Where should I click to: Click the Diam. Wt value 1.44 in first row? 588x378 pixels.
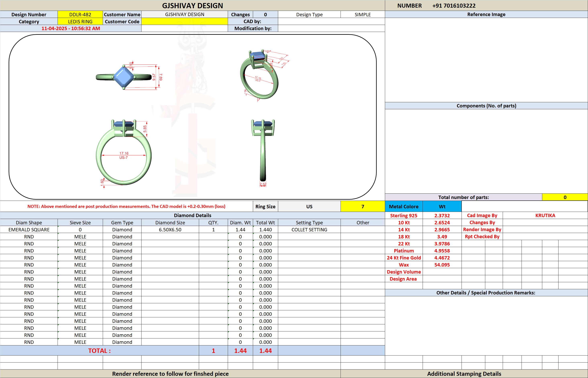point(240,230)
